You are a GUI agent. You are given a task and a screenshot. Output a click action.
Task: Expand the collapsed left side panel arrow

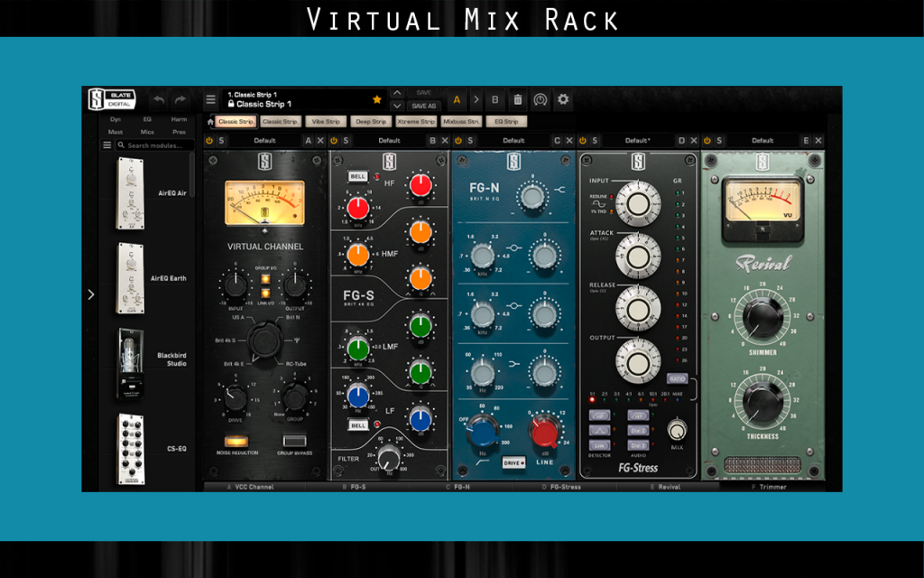91,294
